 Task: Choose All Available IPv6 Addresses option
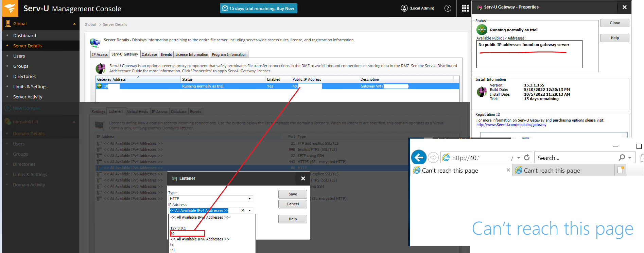pos(200,239)
